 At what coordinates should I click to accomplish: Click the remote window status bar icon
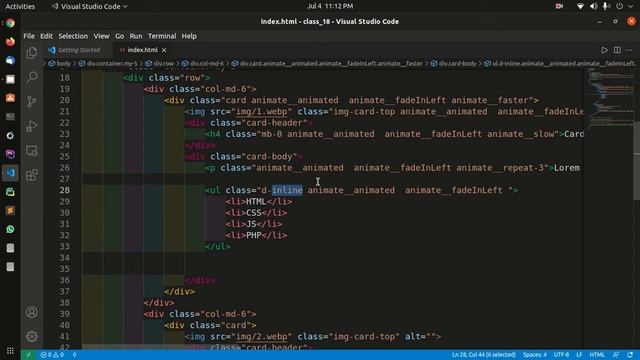click(28, 355)
